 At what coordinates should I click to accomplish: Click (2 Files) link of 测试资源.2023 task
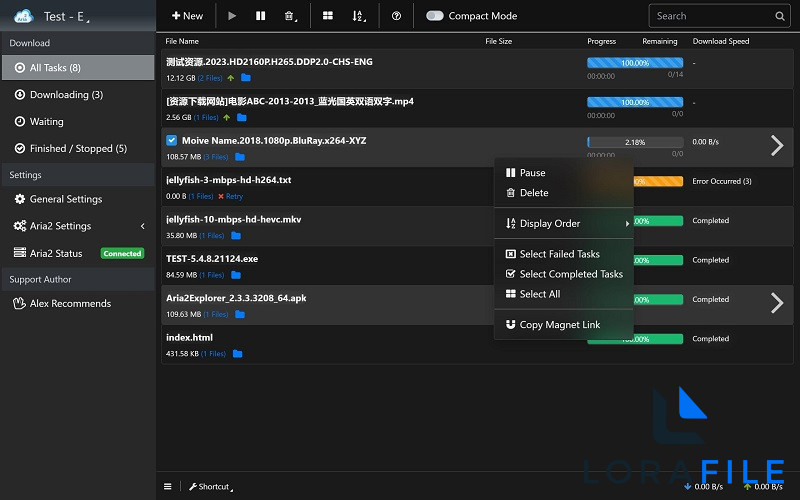210,78
